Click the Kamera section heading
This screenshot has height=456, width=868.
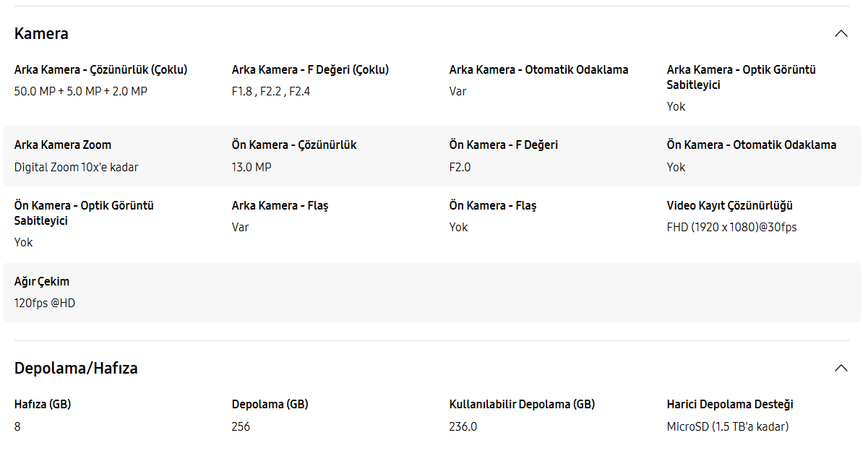coord(41,33)
